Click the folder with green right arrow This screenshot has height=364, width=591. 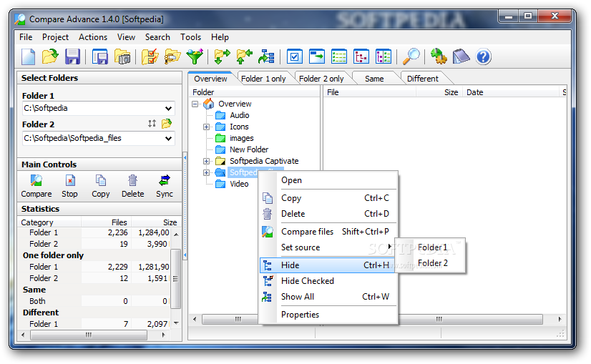click(222, 57)
